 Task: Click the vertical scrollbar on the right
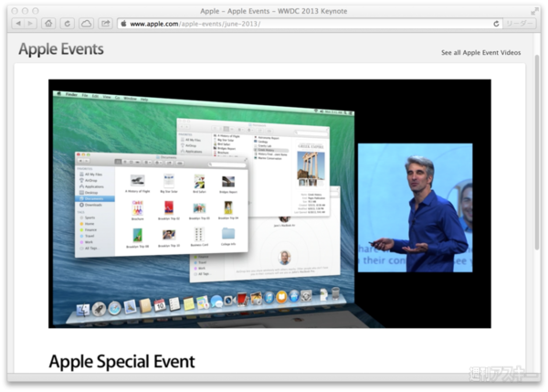tap(537, 152)
